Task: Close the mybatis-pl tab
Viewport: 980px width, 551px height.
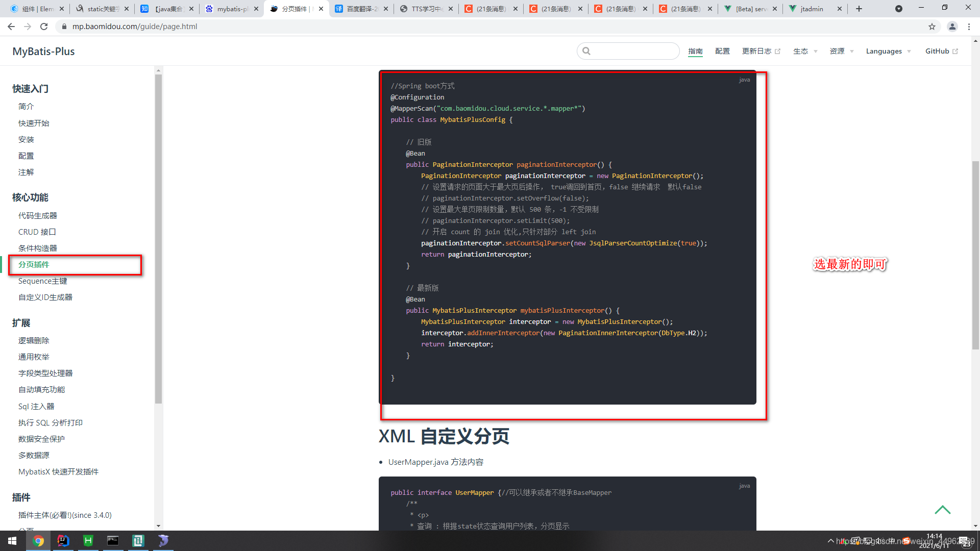Action: [256, 9]
